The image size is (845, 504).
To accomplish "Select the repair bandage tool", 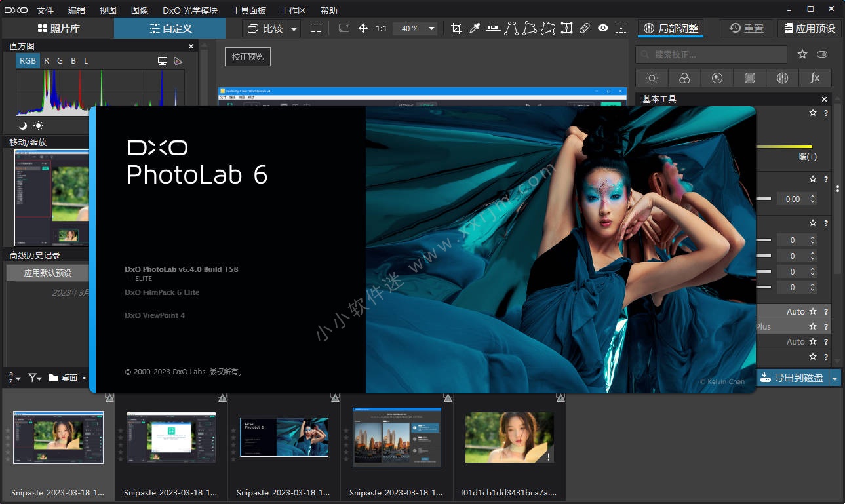I will (x=585, y=28).
